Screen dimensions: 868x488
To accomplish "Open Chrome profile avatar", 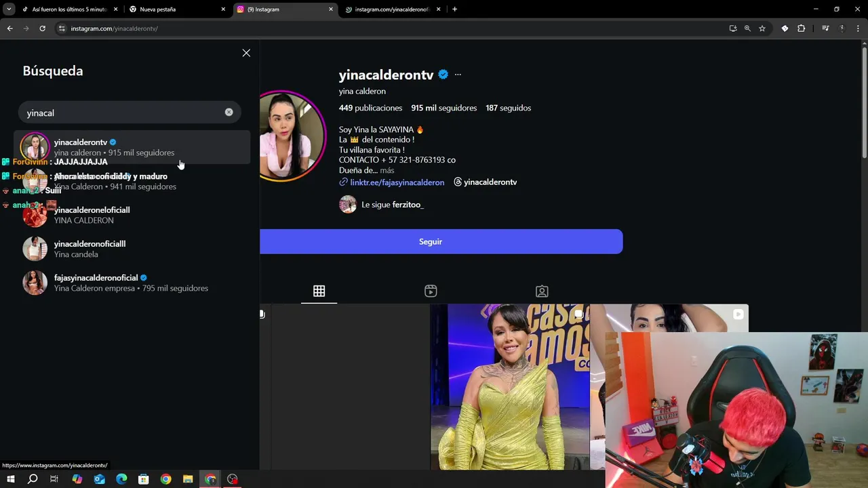I will tap(842, 28).
